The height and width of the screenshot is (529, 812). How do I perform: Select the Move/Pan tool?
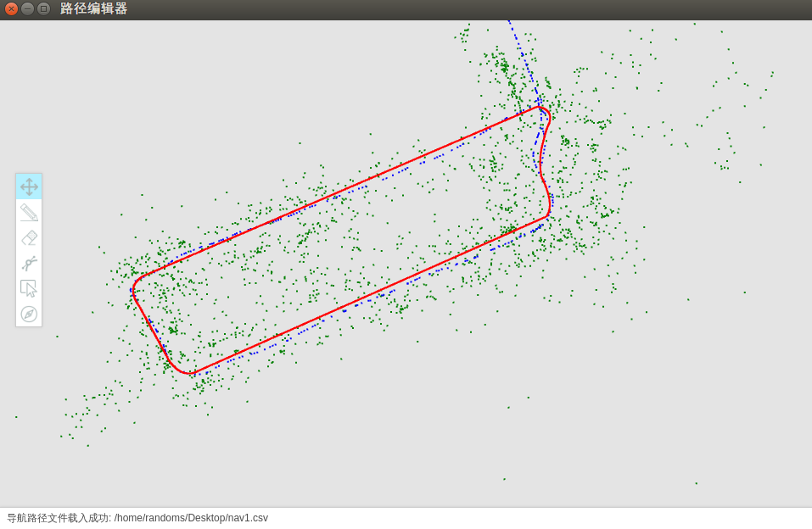[29, 187]
